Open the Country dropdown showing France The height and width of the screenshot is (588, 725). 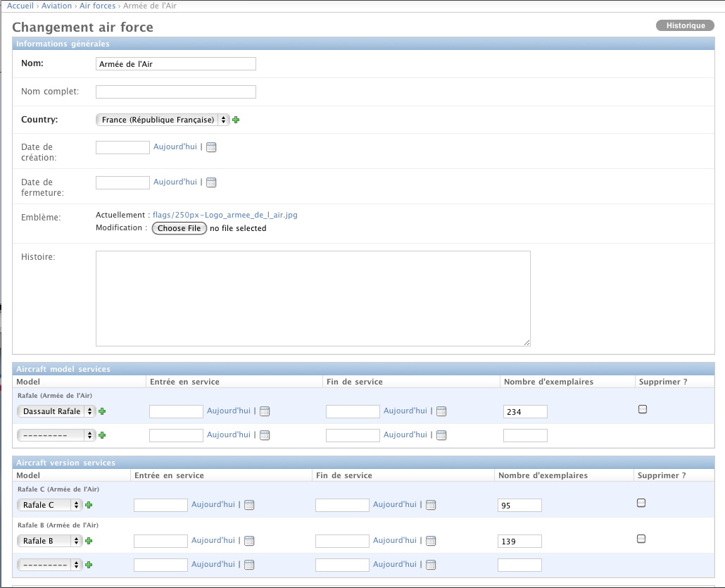(x=163, y=120)
